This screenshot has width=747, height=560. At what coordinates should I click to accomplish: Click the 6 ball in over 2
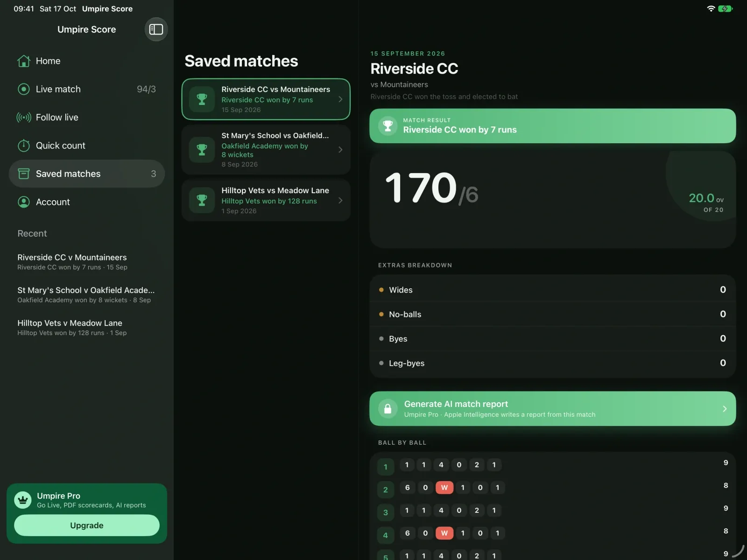coord(408,488)
